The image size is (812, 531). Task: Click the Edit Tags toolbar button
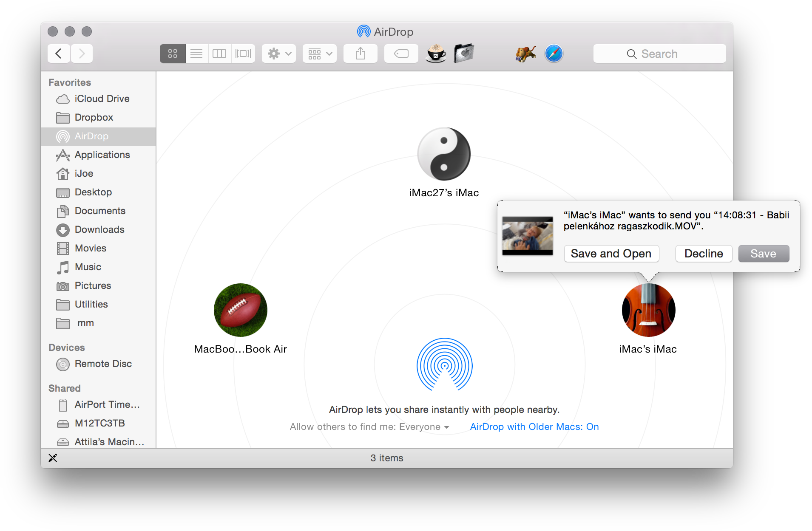[401, 54]
